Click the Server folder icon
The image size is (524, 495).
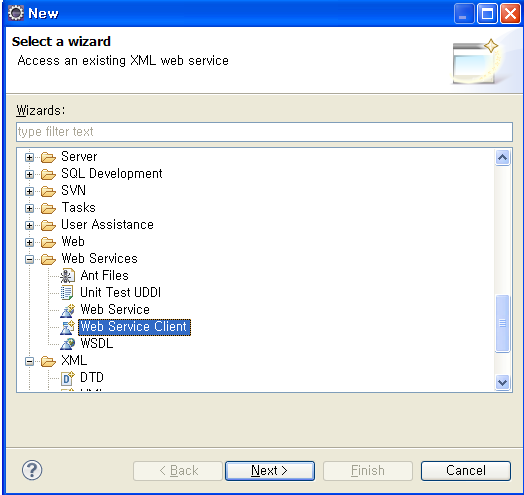48,157
